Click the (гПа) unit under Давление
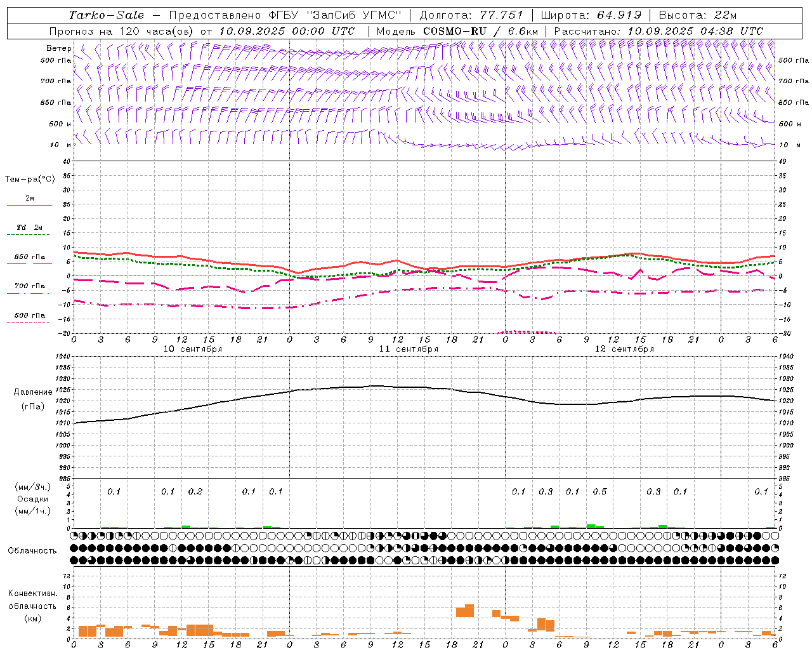This screenshot has width=812, height=650. [33, 407]
